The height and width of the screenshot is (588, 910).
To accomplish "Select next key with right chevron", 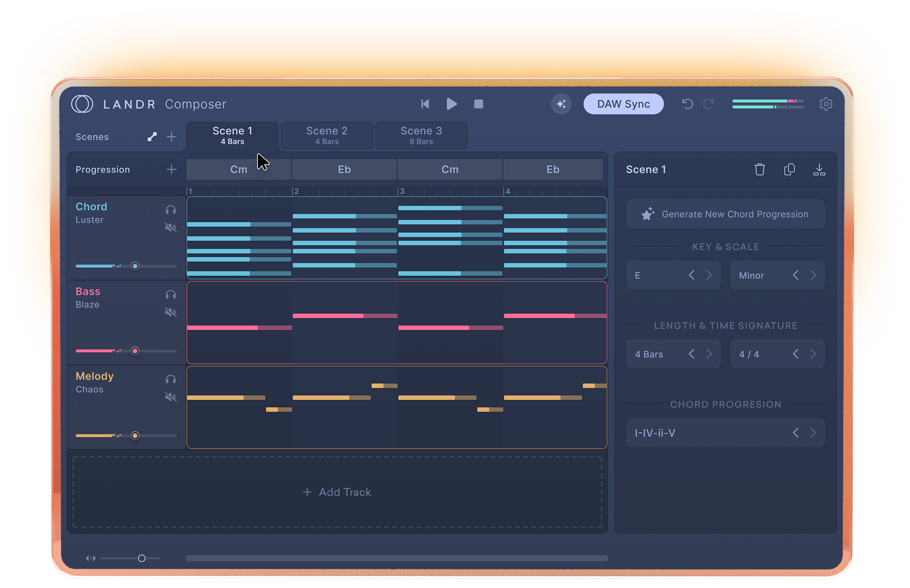I will pyautogui.click(x=709, y=275).
